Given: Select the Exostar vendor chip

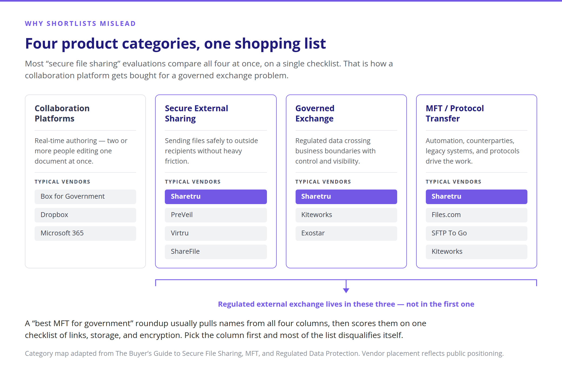Looking at the screenshot, I should (x=346, y=233).
